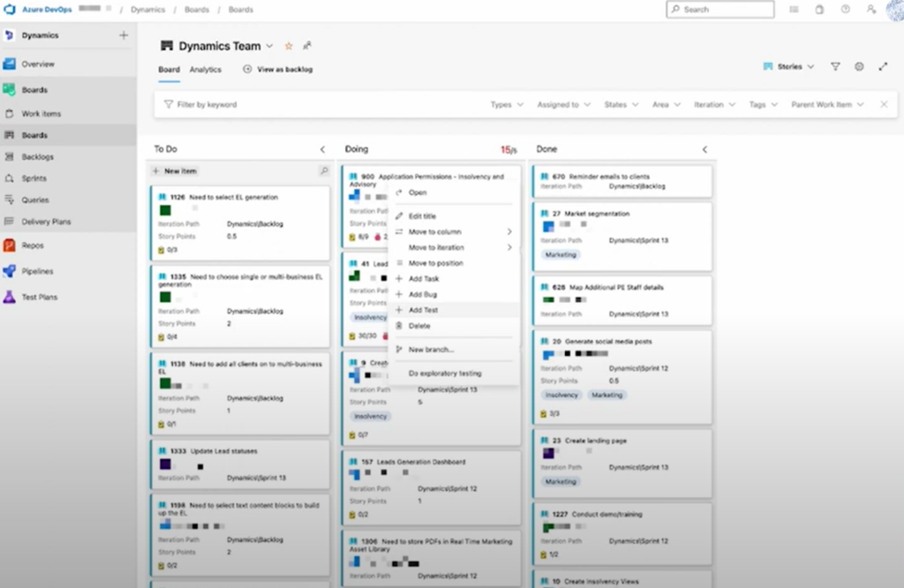This screenshot has height=588, width=904.
Task: Open Queries in the sidebar
Action: (35, 200)
